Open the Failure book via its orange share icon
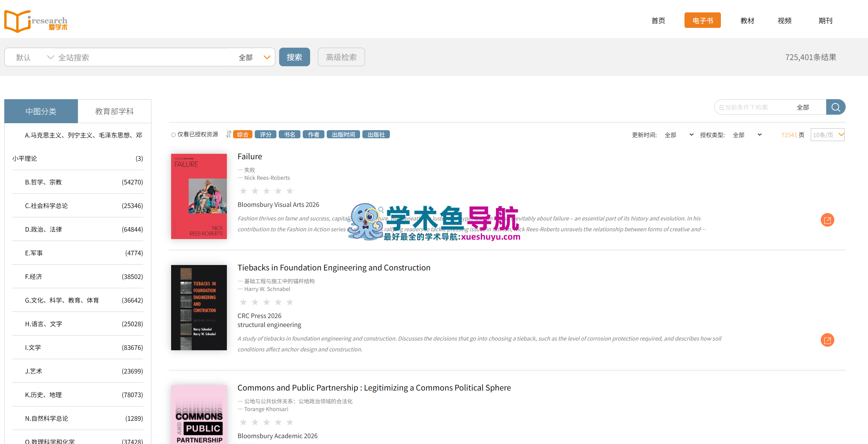Screen dimensions: 868x444 pyautogui.click(x=827, y=220)
